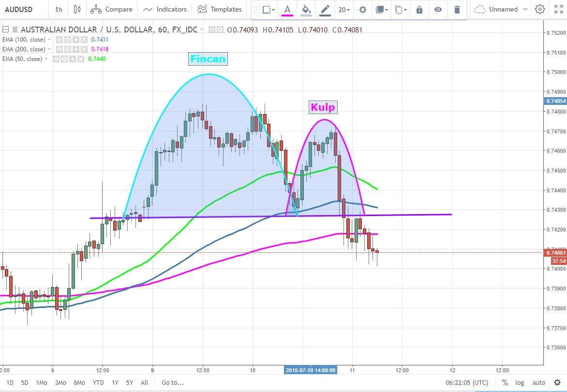This screenshot has height=392, width=567.
Task: Open chart properties gear at top right
Action: [540, 9]
